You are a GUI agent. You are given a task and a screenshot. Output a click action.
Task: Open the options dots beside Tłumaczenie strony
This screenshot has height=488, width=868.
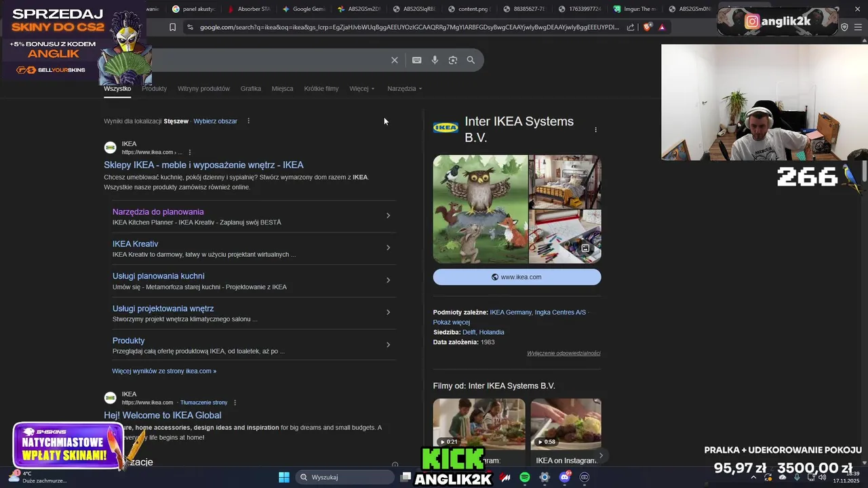235,403
